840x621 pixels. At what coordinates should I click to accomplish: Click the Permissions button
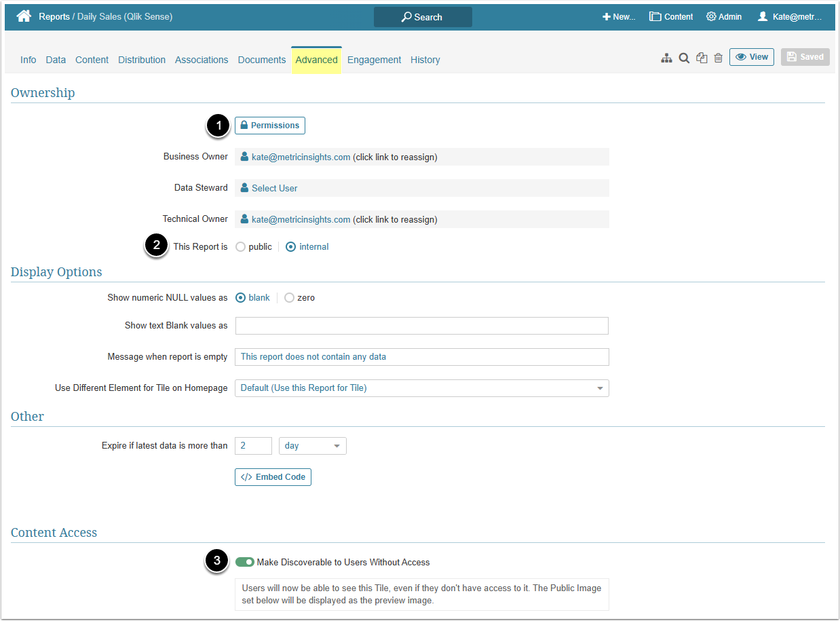[x=270, y=126]
